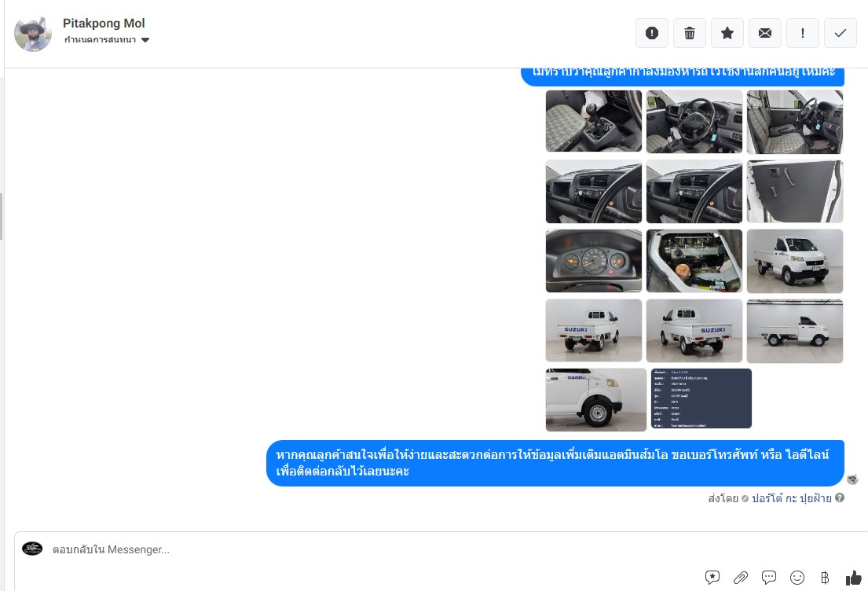Mark conversation as spam with exclamation circle icon
The height and width of the screenshot is (591, 868).
[x=651, y=33]
